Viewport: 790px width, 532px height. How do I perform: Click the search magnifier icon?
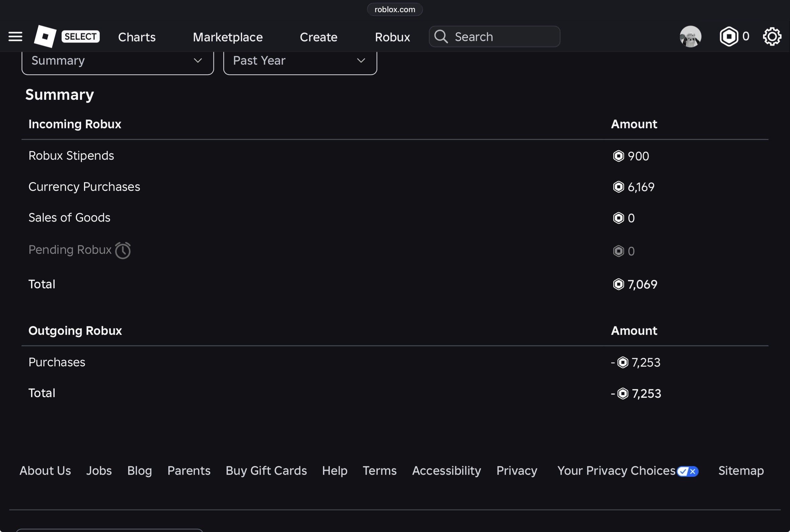tap(441, 36)
